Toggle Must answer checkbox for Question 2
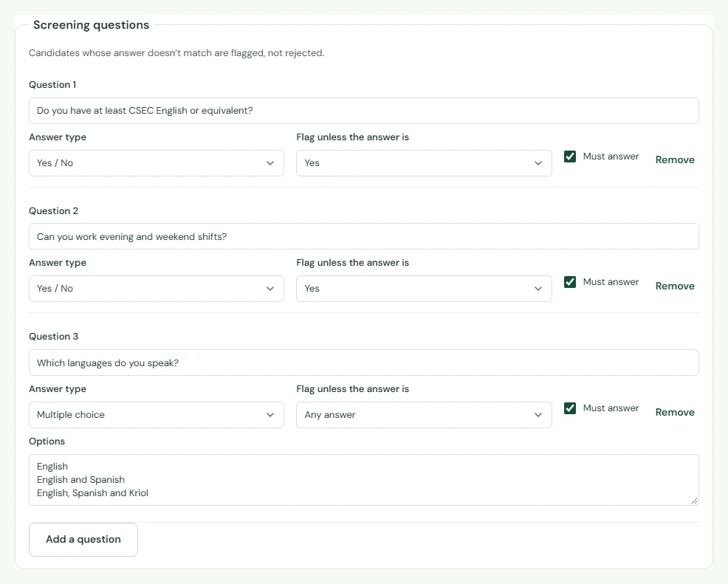Image resolution: width=728 pixels, height=584 pixels. [570, 282]
